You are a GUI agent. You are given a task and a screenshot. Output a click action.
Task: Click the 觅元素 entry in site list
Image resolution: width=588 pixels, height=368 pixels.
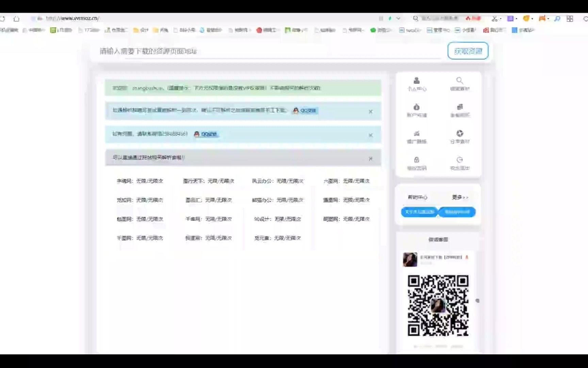tap(277, 238)
